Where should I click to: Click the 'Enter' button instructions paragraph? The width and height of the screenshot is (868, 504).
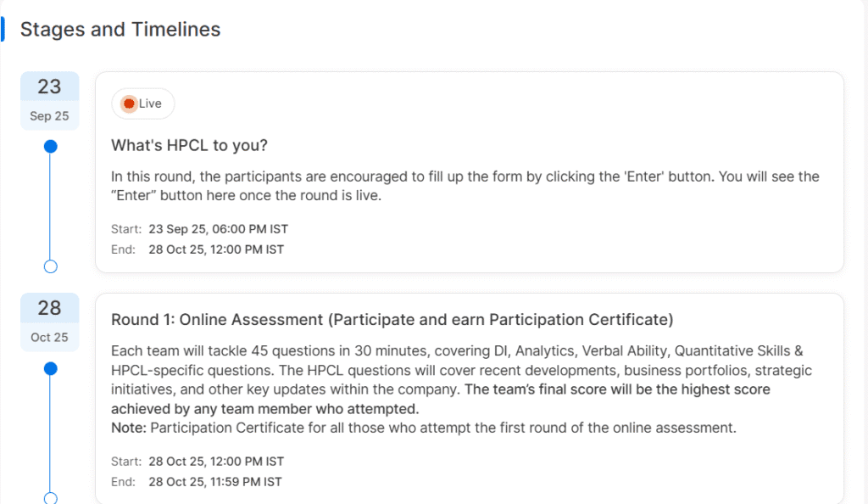pyautogui.click(x=465, y=186)
